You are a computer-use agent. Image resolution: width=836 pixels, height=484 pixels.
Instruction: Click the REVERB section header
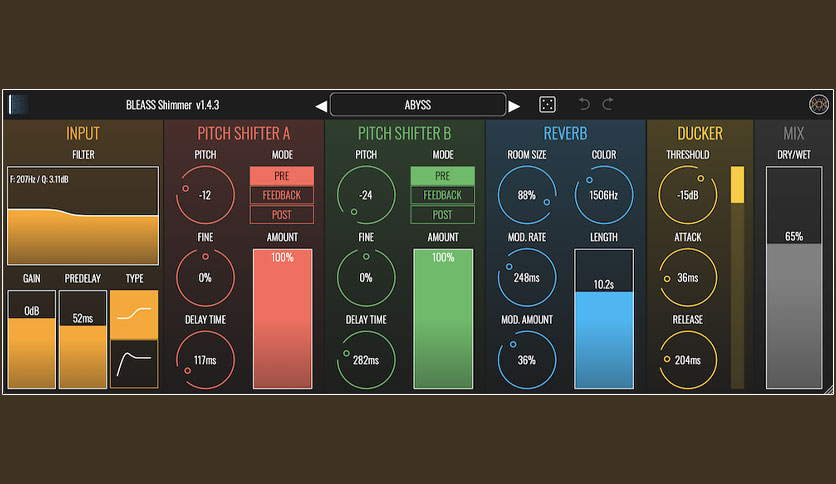(x=565, y=133)
